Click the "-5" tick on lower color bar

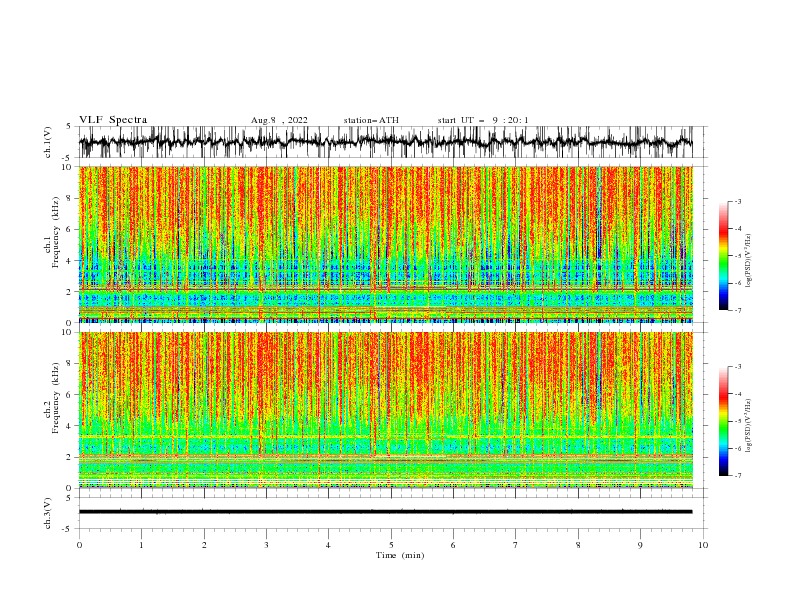point(737,421)
